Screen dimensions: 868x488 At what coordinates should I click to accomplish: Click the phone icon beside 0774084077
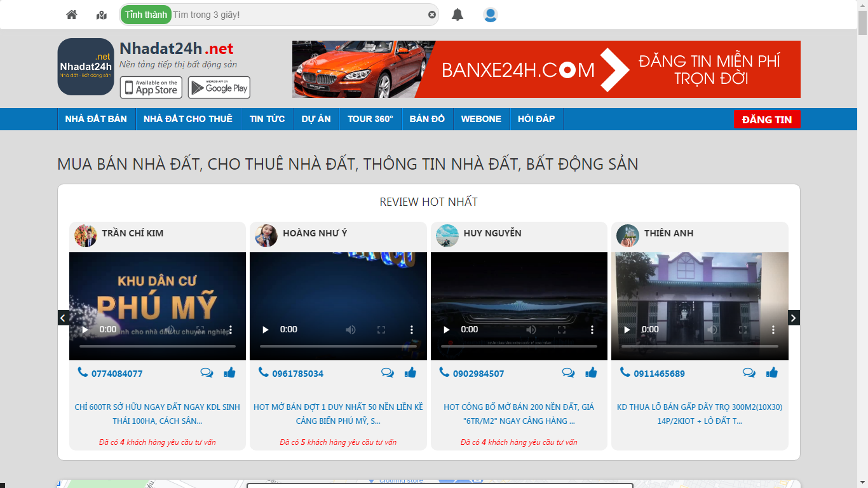tap(83, 372)
